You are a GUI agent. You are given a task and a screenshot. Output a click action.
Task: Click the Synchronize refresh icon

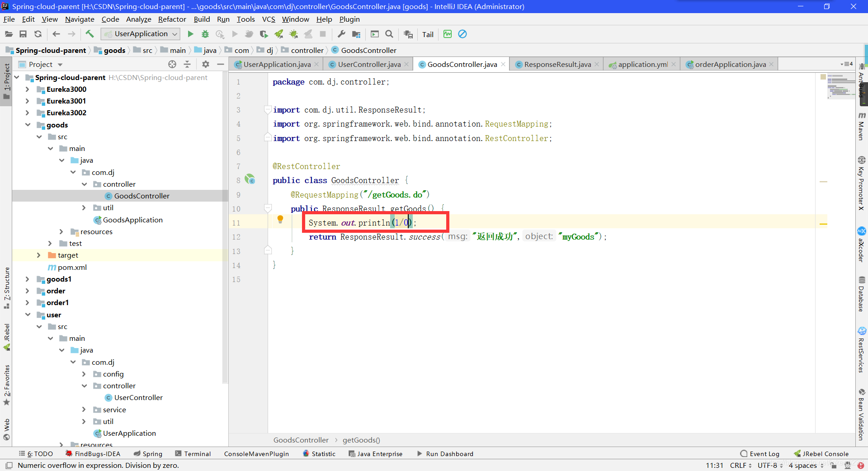coord(38,34)
